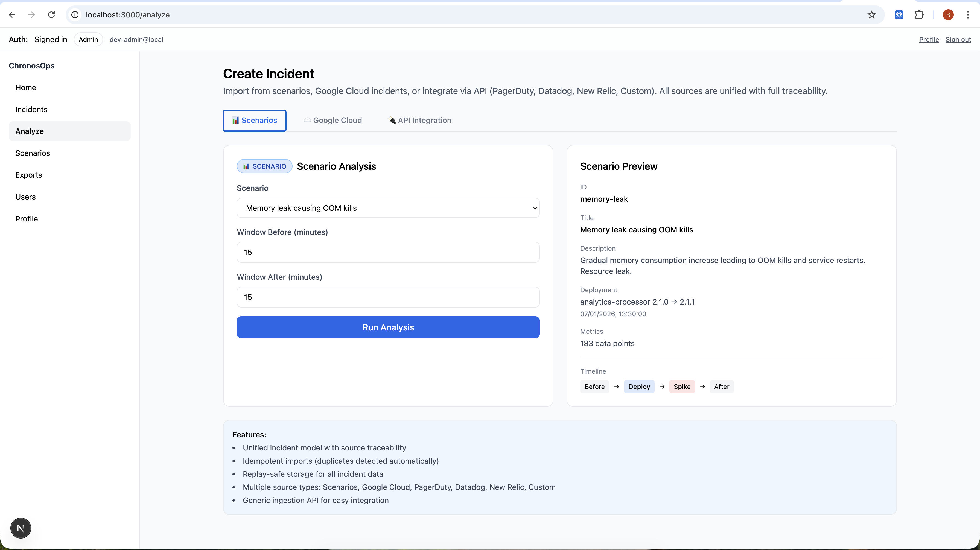Viewport: 980px width, 550px height.
Task: Click the Next.js dev tools badge
Action: pyautogui.click(x=21, y=528)
